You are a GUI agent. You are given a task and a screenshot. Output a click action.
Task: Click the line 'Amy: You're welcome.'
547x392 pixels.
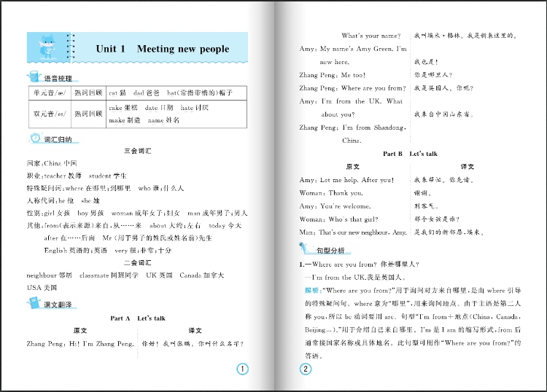point(335,206)
